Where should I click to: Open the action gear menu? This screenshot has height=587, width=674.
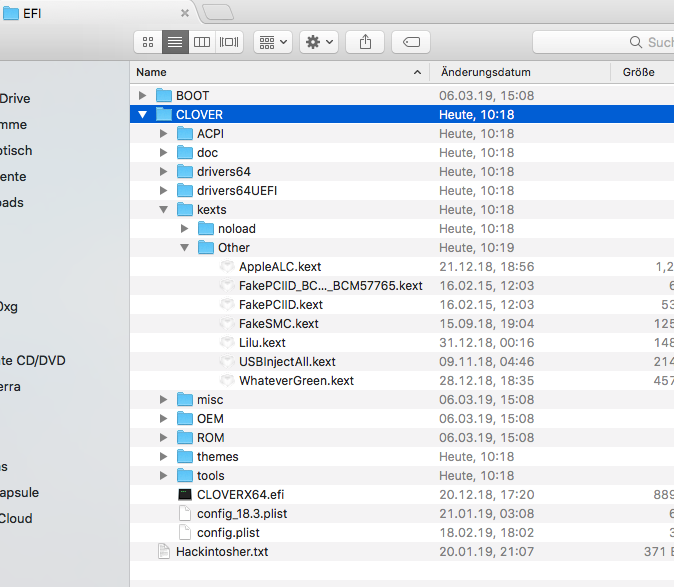[319, 42]
